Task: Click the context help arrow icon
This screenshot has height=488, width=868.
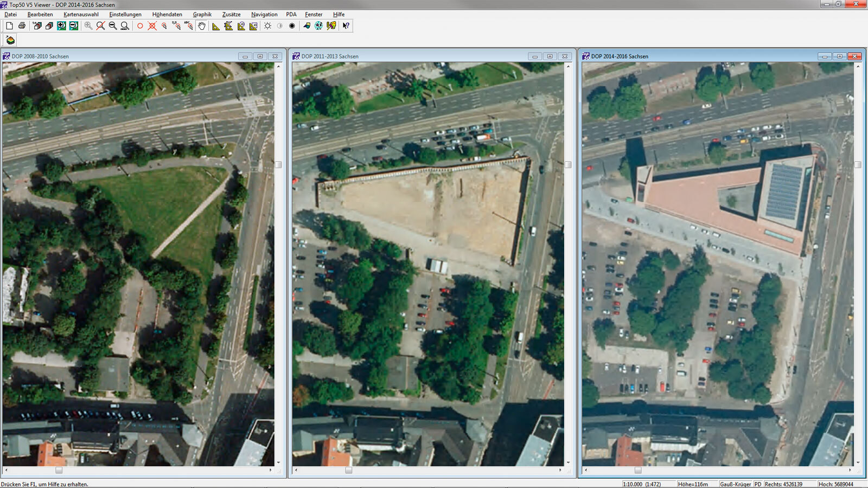Action: (346, 25)
